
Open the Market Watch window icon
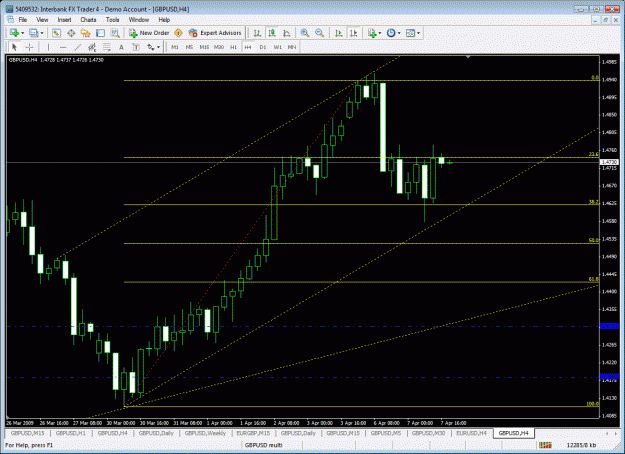click(x=56, y=33)
